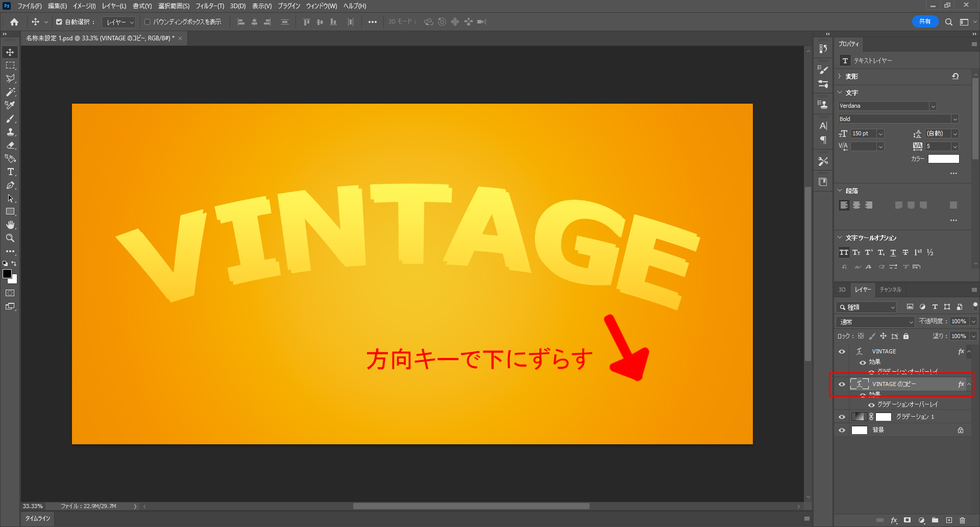Image resolution: width=980 pixels, height=527 pixels.
Task: Click the Home icon in options bar
Action: 14,22
